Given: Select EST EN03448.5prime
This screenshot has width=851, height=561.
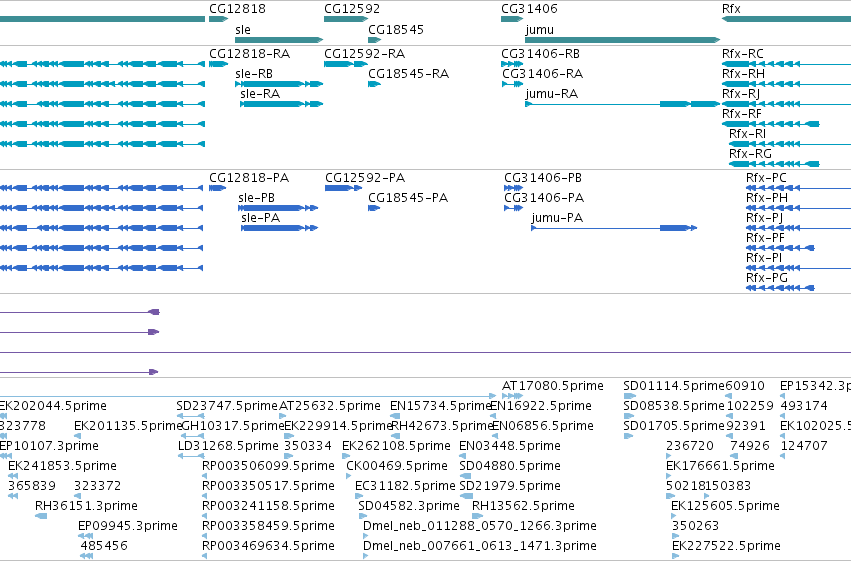Looking at the screenshot, I should [x=510, y=446].
